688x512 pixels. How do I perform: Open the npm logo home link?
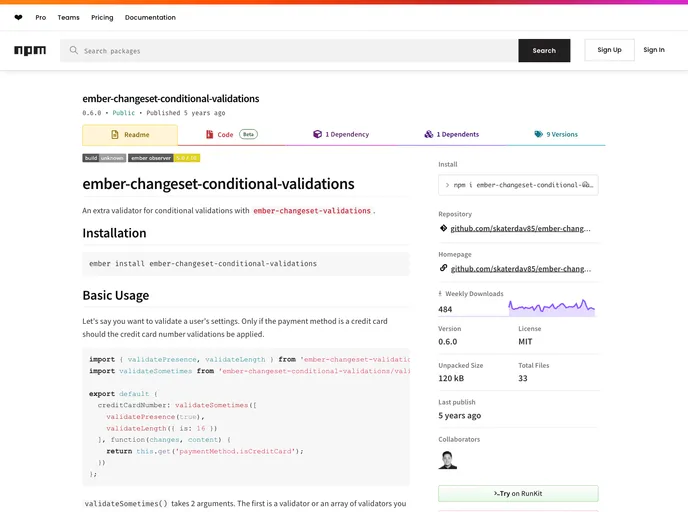coord(30,50)
